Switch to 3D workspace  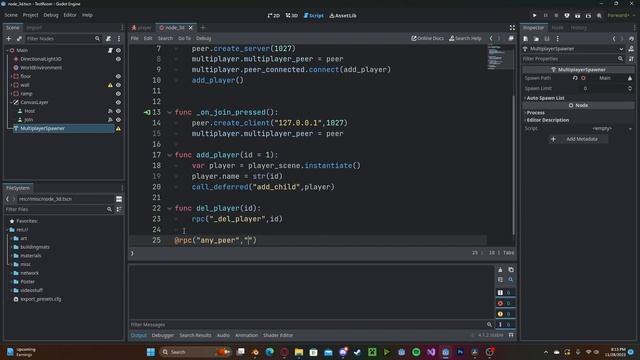[x=291, y=16]
